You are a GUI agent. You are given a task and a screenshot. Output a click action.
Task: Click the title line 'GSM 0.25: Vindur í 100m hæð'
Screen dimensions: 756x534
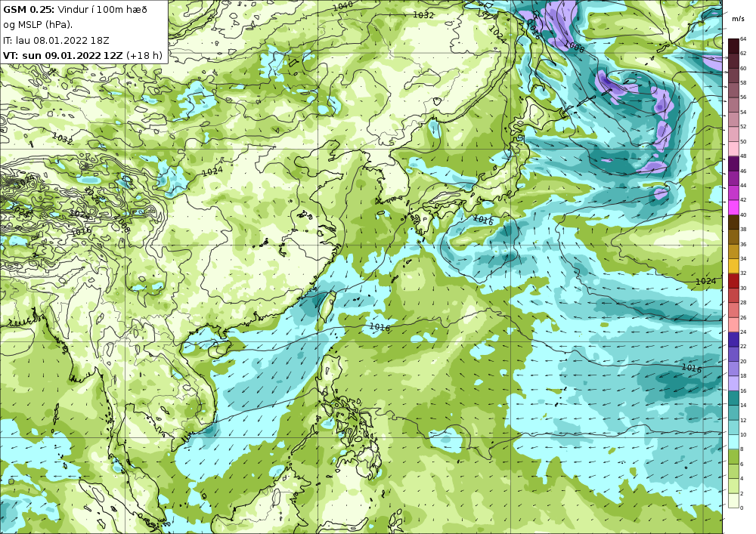coord(75,9)
